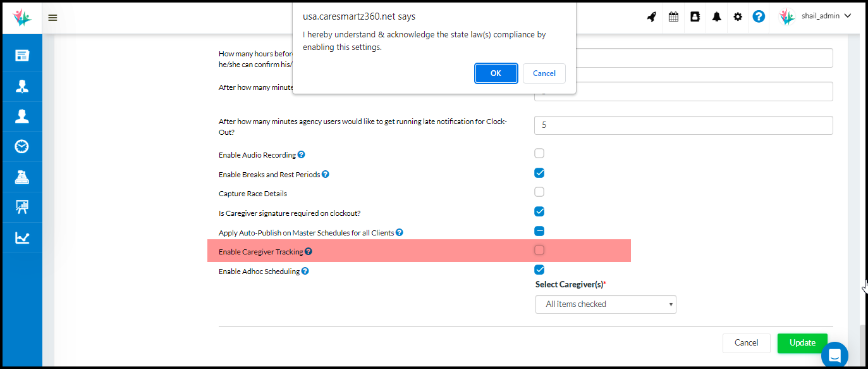
Task: Toggle the hamburger menu to collapse sidebar
Action: (x=52, y=18)
